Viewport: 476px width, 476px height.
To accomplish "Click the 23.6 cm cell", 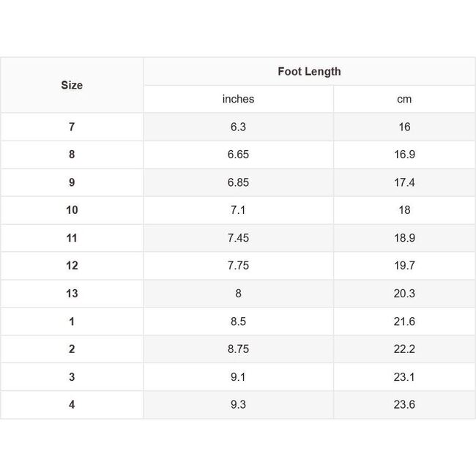I will click(404, 405).
